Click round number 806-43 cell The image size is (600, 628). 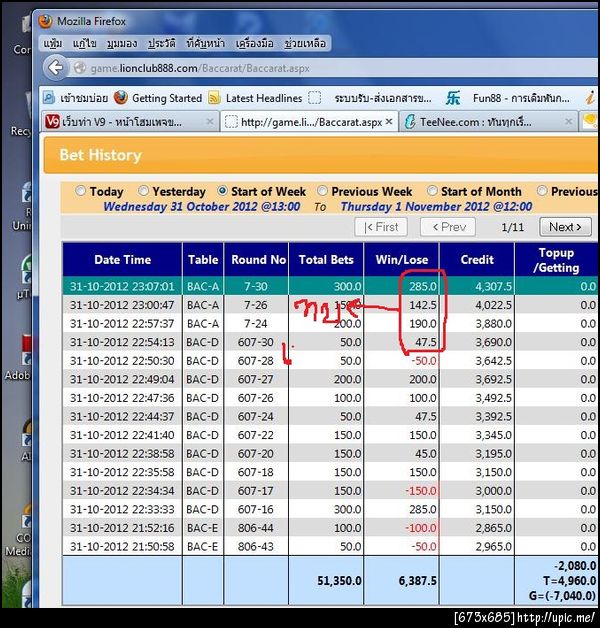256,546
